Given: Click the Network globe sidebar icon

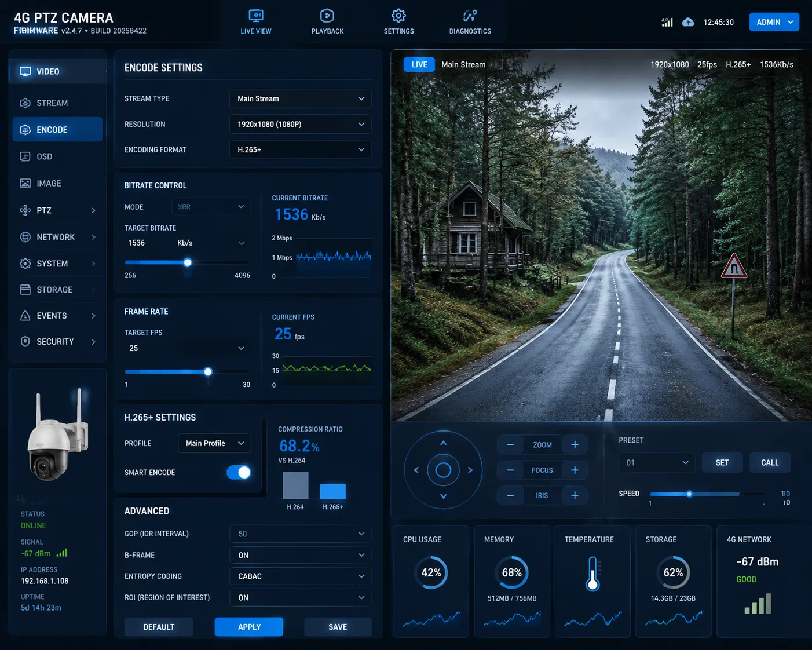Looking at the screenshot, I should [25, 237].
